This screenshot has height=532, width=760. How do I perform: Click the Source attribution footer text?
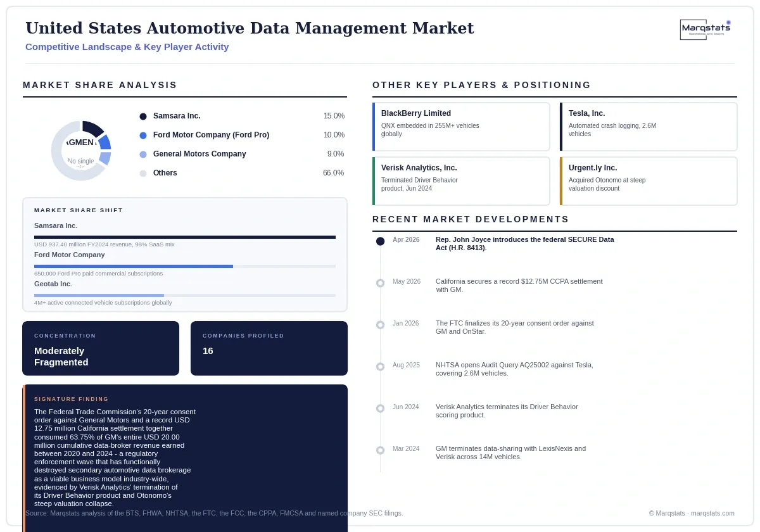pyautogui.click(x=214, y=513)
